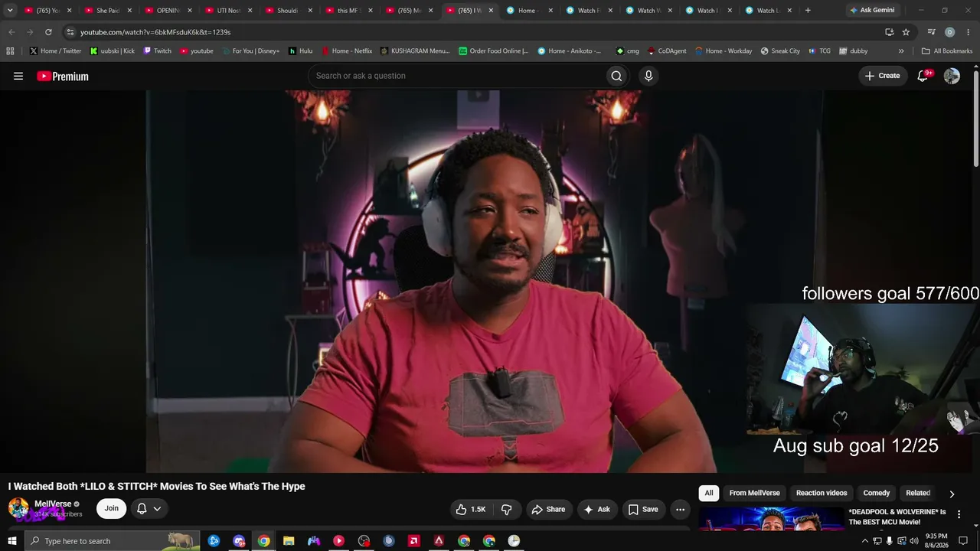
Task: Go back with the browser back arrow
Action: [x=11, y=32]
